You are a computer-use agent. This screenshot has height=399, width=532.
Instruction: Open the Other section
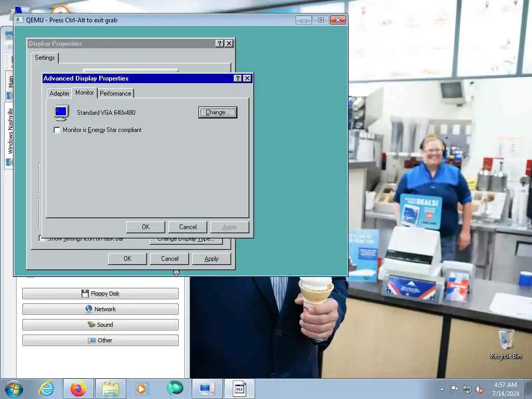coord(100,340)
